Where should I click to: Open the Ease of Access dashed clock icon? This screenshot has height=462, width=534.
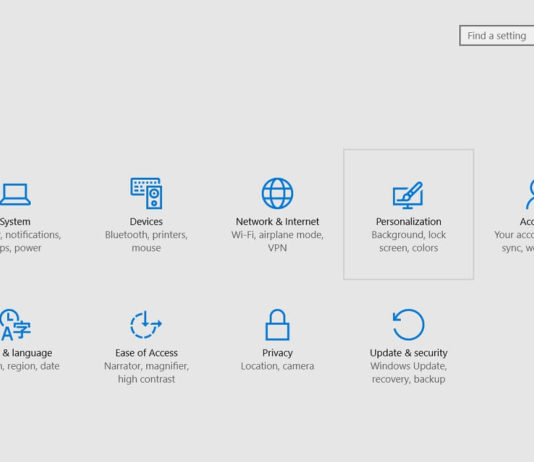(146, 324)
